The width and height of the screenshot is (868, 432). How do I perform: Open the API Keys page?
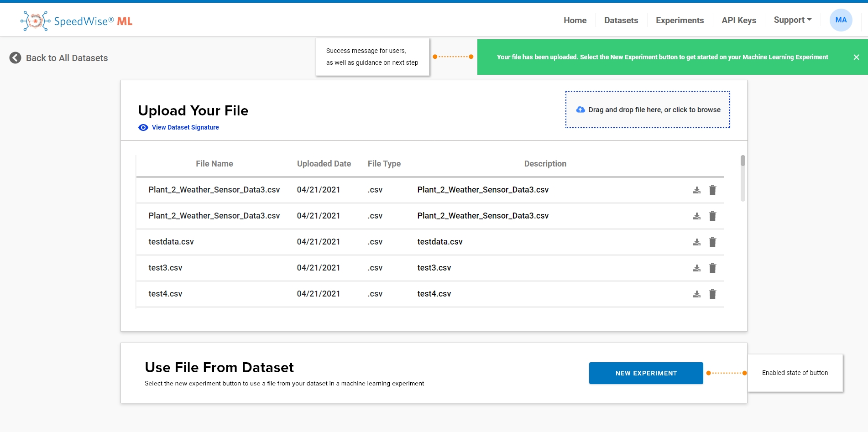(738, 21)
